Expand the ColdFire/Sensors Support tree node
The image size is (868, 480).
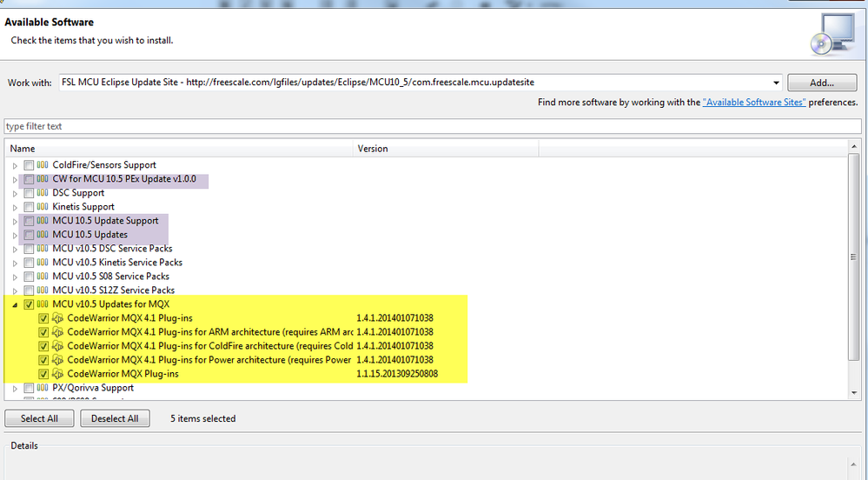pyautogui.click(x=15, y=165)
